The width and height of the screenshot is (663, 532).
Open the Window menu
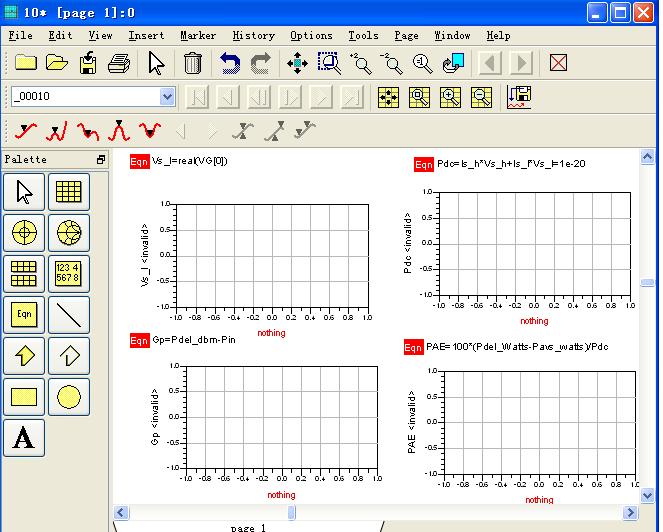(452, 36)
